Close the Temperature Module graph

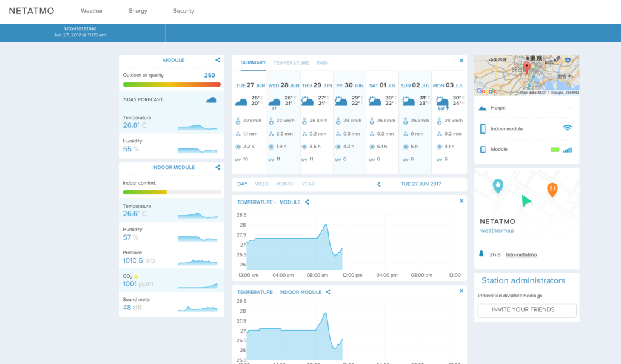(461, 201)
